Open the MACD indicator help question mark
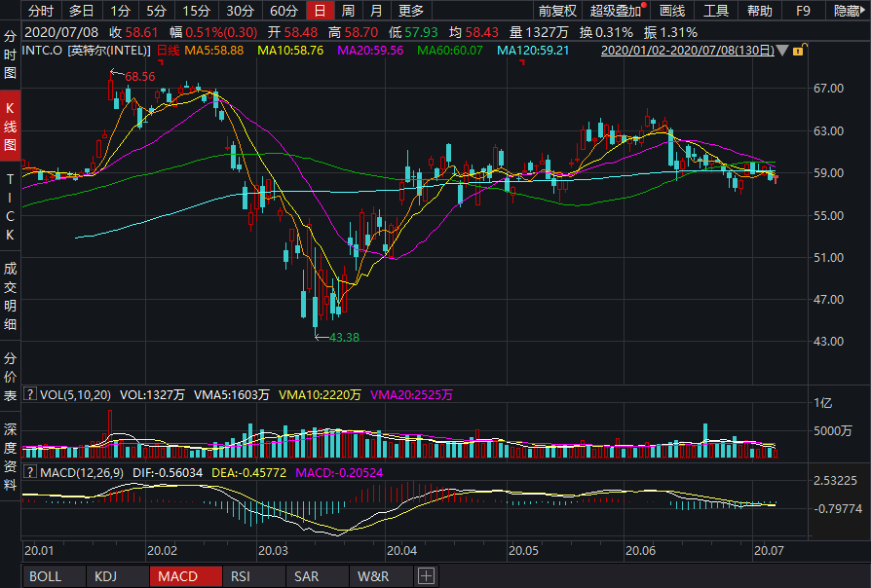The width and height of the screenshot is (871, 588). 31,472
